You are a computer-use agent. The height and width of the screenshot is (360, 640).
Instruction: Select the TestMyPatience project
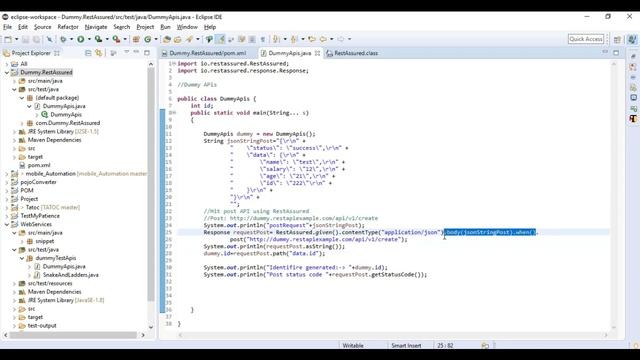tap(40, 216)
